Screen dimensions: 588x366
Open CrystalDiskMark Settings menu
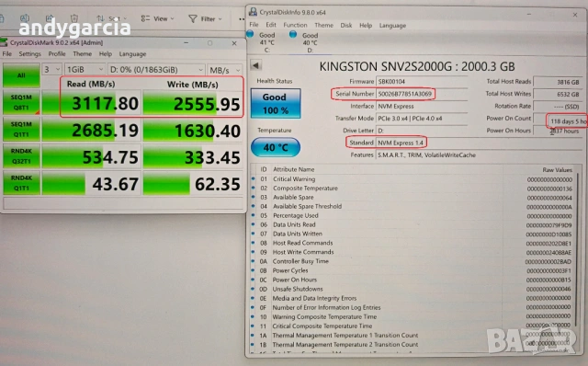tap(29, 53)
